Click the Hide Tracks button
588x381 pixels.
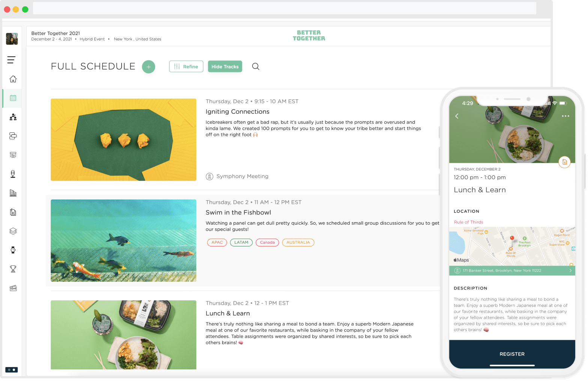[225, 66]
